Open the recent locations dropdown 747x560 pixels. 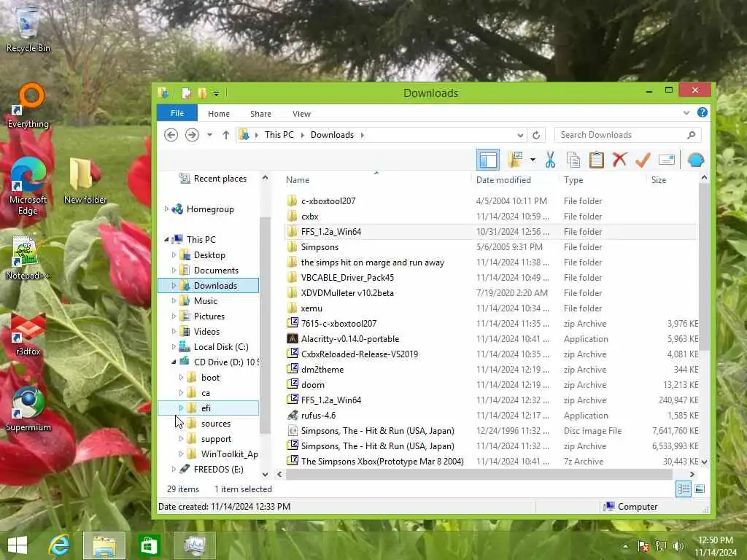coord(209,135)
